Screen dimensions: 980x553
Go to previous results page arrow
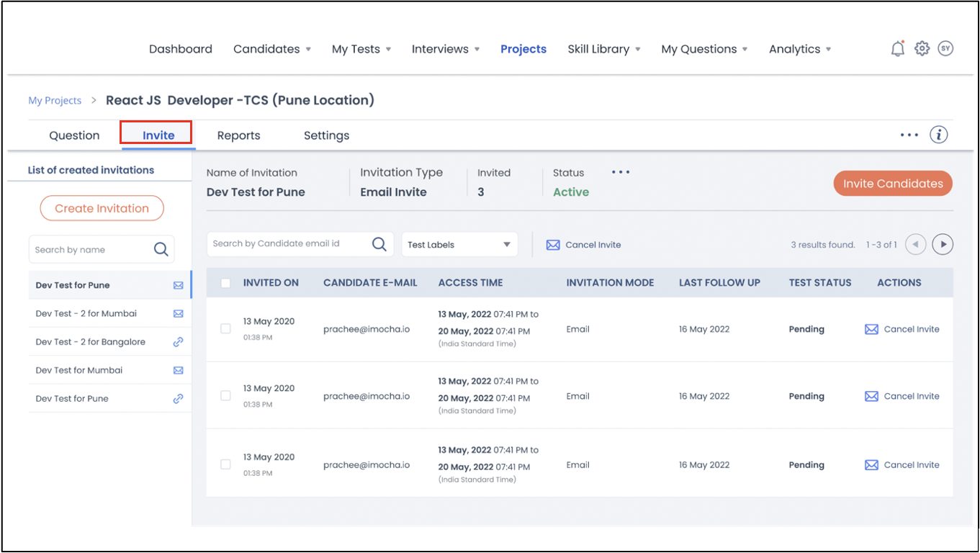pyautogui.click(x=915, y=244)
